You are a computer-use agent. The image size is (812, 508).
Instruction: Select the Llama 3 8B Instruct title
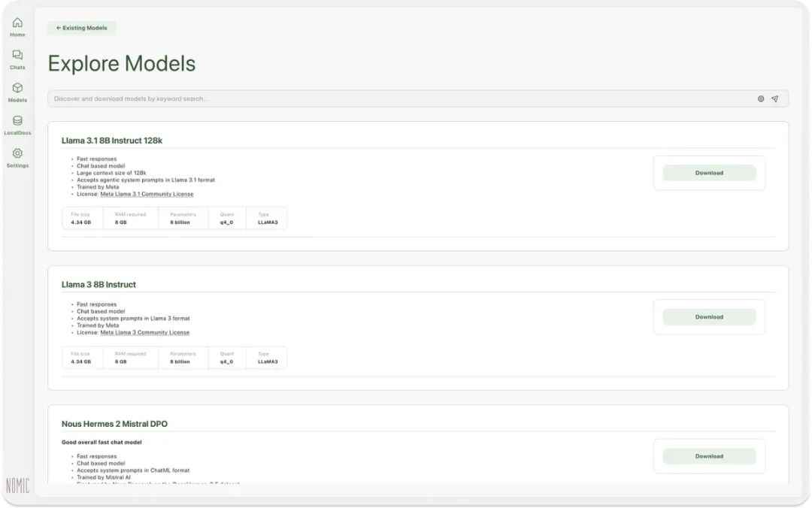[x=98, y=285]
